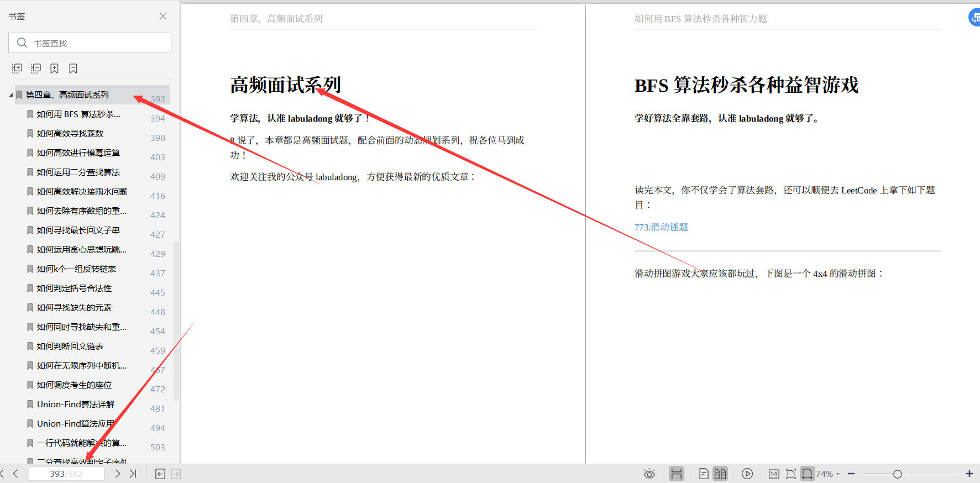Click page number 445 in bookmark list
The image size is (980, 483).
[x=158, y=292]
